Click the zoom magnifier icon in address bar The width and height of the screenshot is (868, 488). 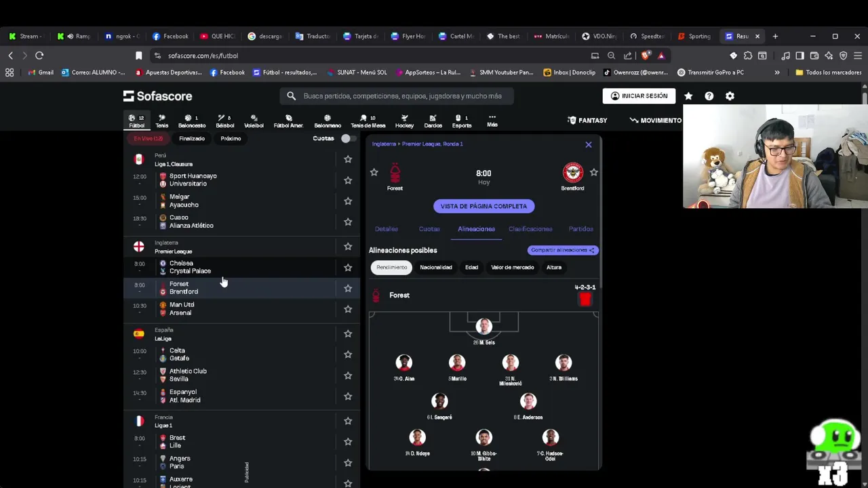click(611, 56)
